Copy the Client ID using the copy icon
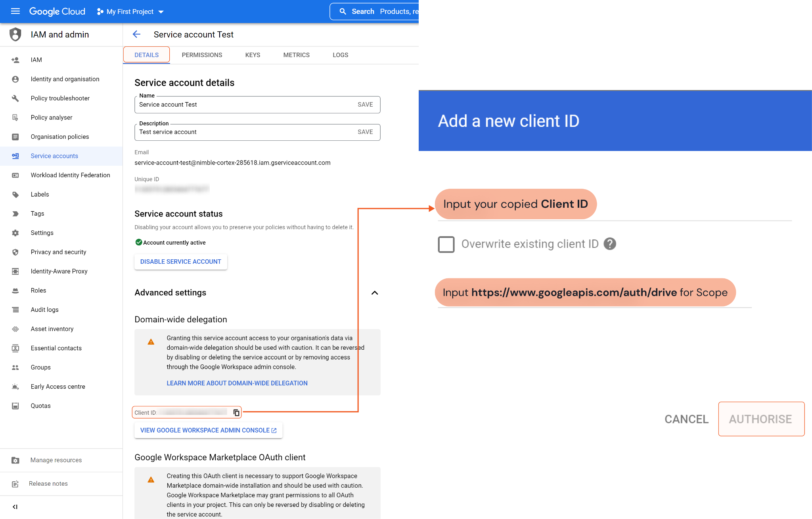Image resolution: width=812 pixels, height=519 pixels. pos(236,412)
